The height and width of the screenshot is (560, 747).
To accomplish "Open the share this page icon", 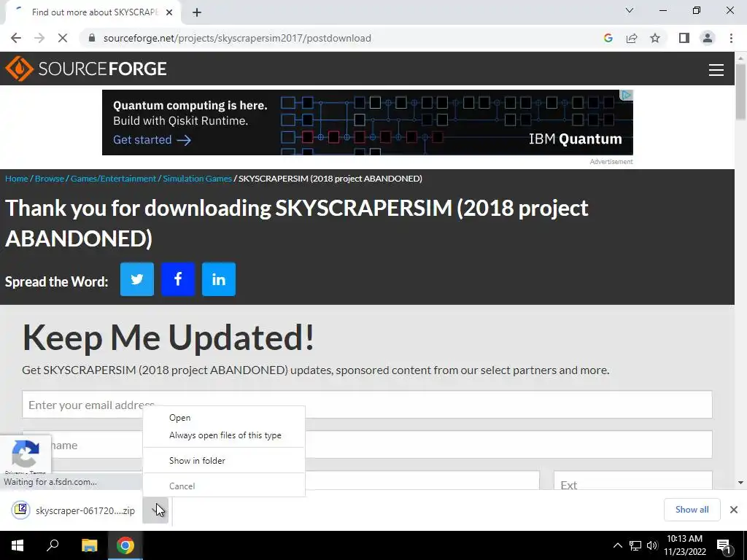I will point(632,38).
